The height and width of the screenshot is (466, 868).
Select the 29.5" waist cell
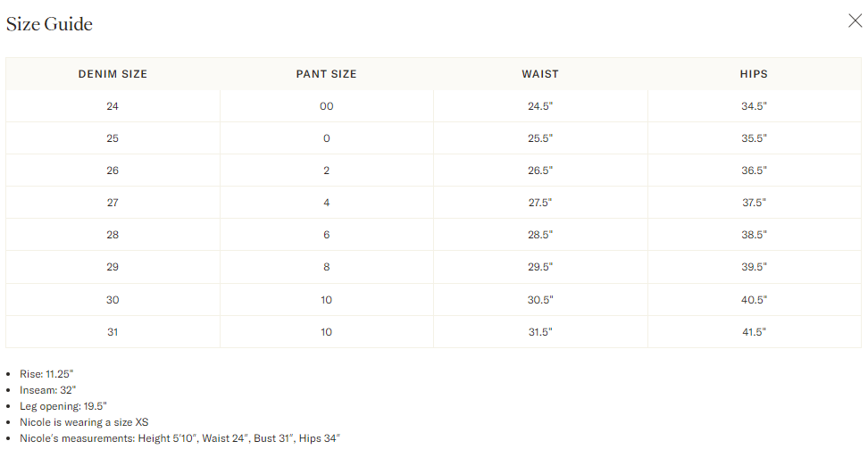540,267
